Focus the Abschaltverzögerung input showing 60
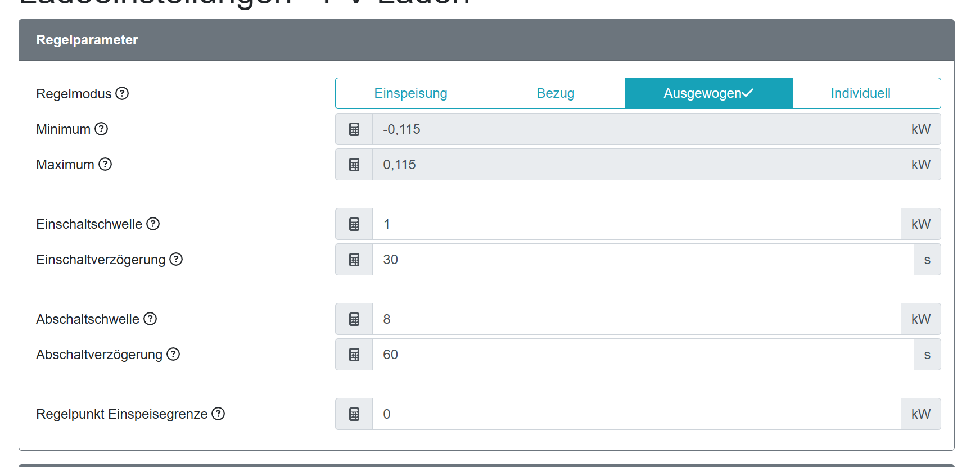 [x=643, y=355]
